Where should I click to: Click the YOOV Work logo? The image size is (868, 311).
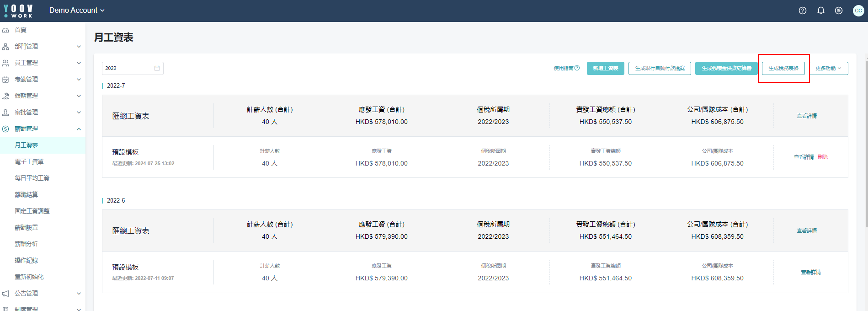(18, 11)
